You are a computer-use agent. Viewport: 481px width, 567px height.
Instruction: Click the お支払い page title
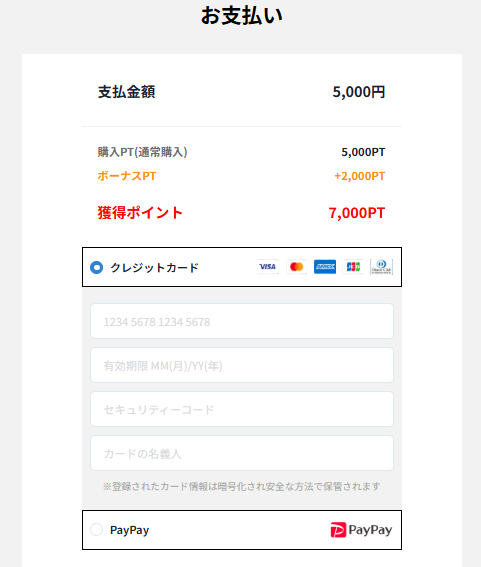click(242, 16)
